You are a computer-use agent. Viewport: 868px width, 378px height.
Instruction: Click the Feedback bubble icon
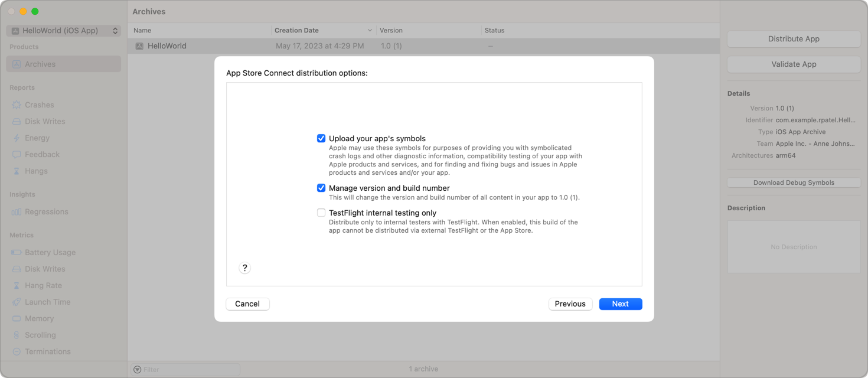click(x=17, y=154)
